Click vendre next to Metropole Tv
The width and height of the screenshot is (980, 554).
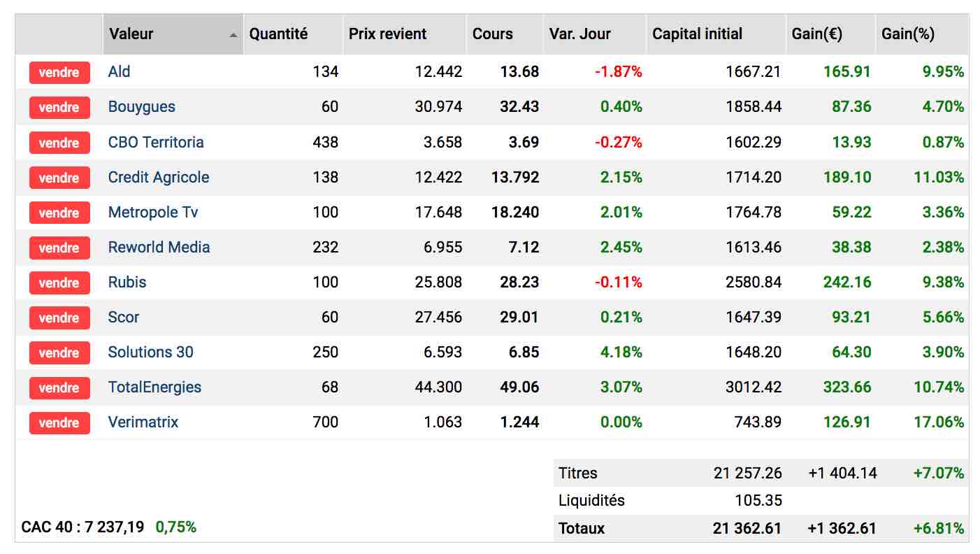(x=59, y=212)
